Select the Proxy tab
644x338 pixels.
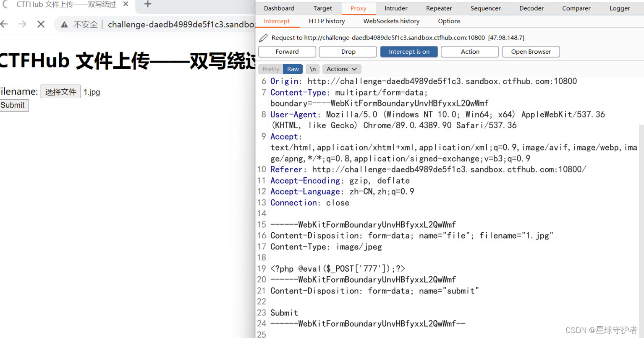(359, 8)
